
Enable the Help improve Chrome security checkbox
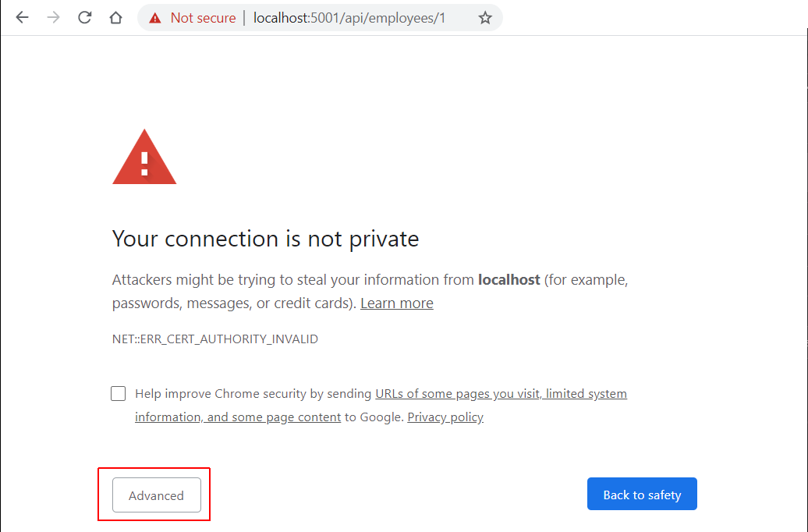(x=118, y=393)
